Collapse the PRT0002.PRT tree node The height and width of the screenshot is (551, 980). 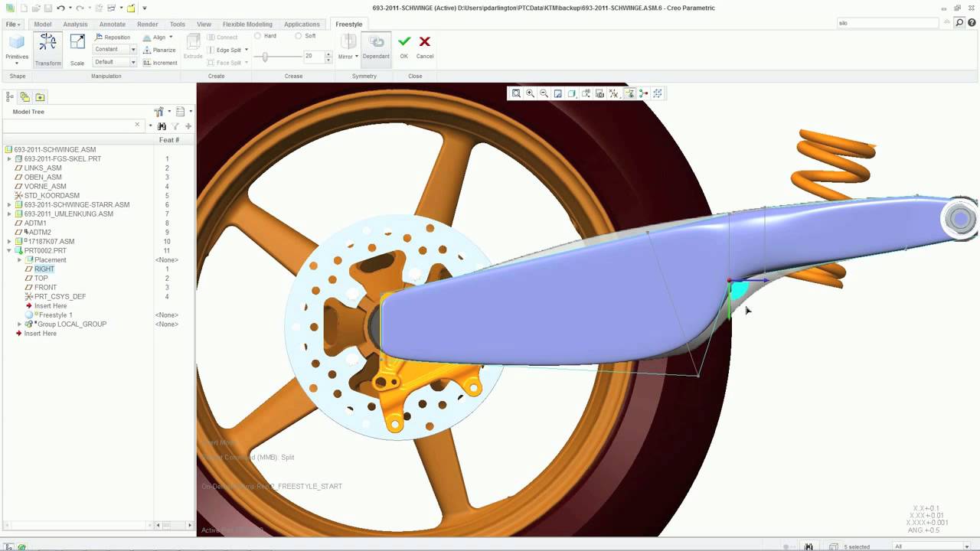[9, 250]
